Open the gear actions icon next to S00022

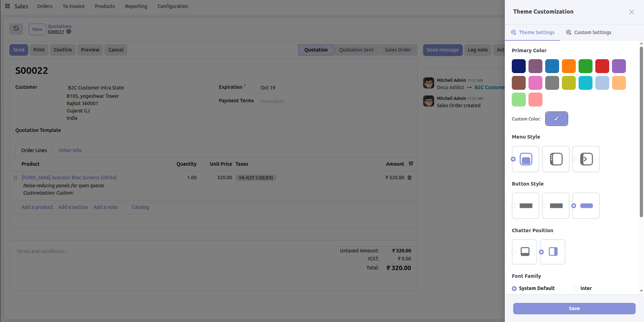(69, 32)
